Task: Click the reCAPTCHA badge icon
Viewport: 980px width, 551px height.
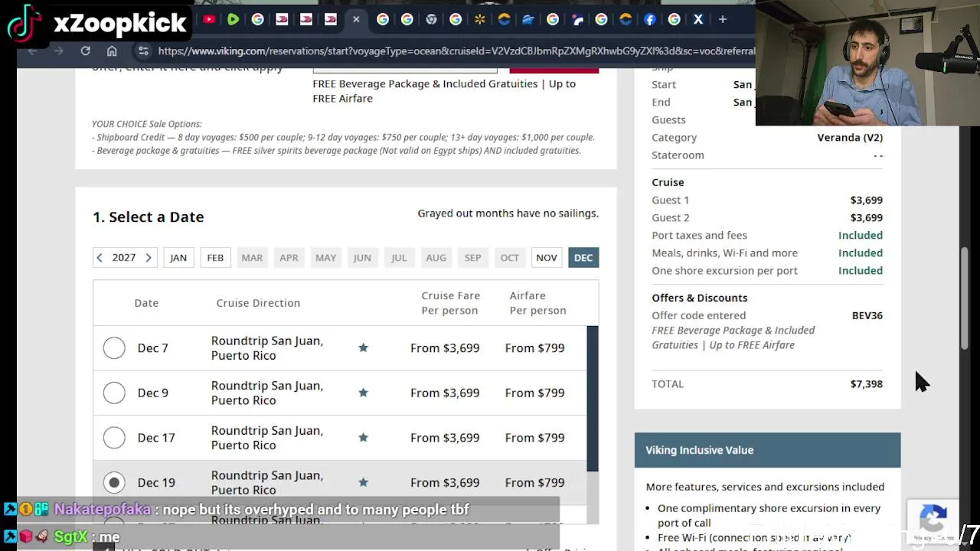Action: click(x=933, y=522)
